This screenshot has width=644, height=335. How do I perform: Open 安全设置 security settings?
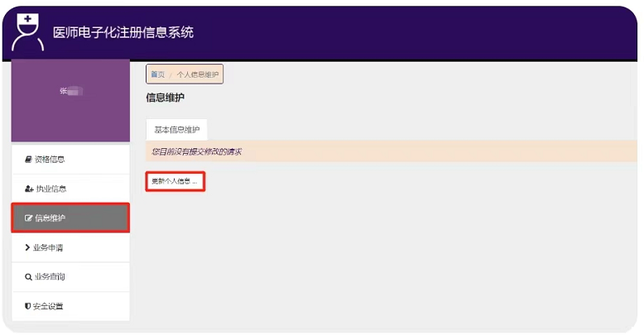coord(50,306)
